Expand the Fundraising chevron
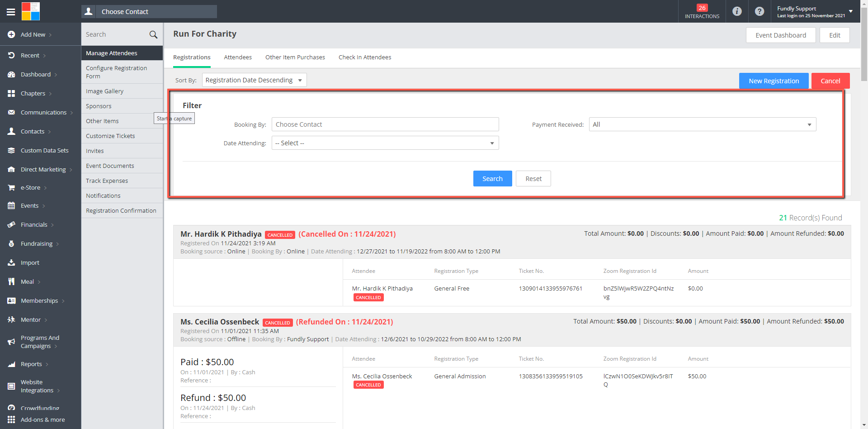Viewport: 868px width, 429px height. click(x=57, y=244)
